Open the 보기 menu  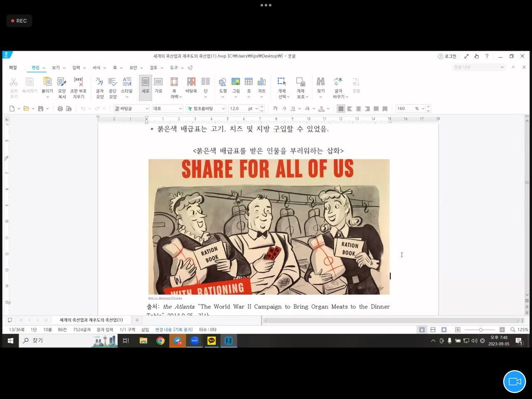(x=56, y=68)
